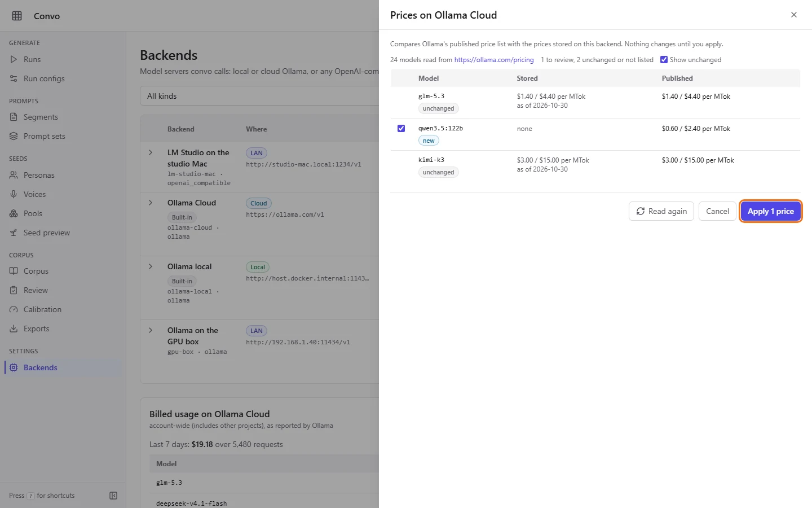
Task: Click the 'unchanged' badge under glm-5.3
Action: click(438, 108)
